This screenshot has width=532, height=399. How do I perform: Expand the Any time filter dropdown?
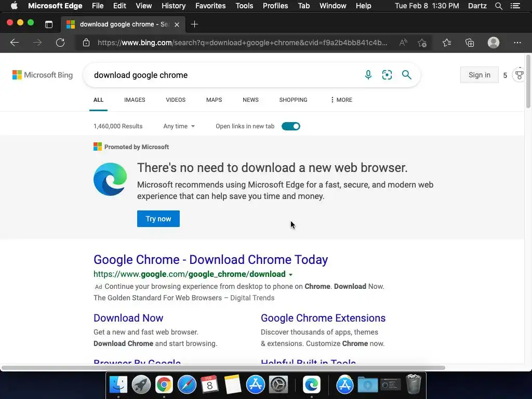click(179, 126)
